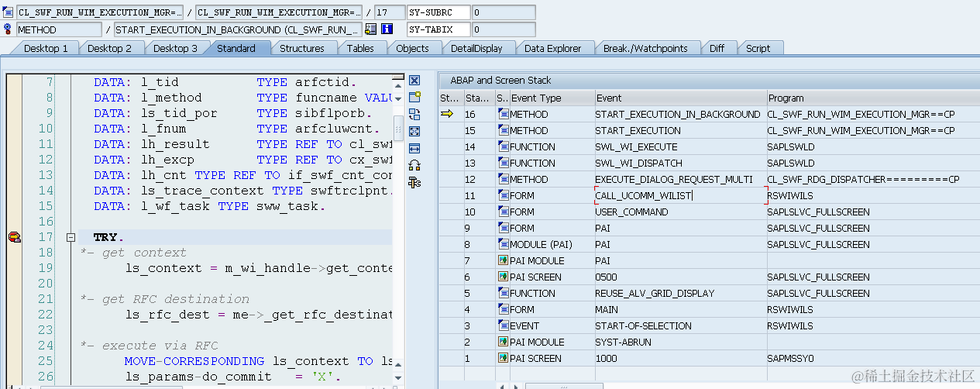Click the gear icon next to METHOD field
The image size is (980, 389).
pos(9,29)
